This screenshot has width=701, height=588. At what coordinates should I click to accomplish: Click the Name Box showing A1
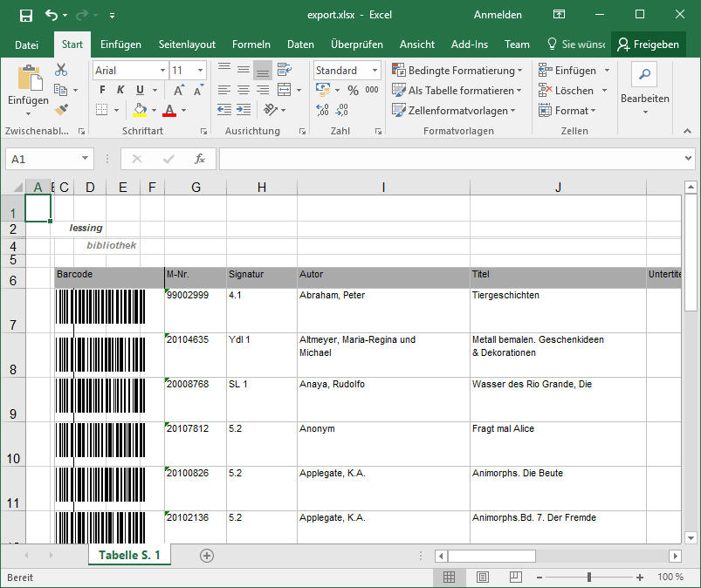pyautogui.click(x=42, y=159)
